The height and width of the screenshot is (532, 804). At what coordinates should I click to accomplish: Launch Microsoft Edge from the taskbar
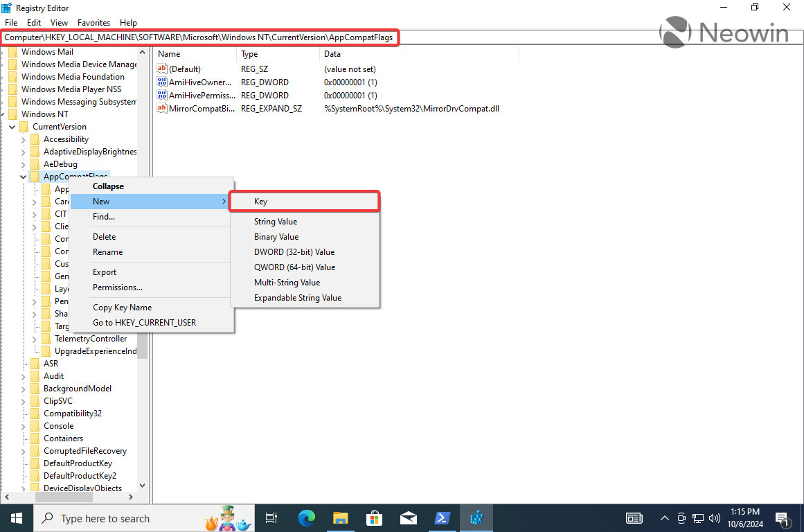click(x=307, y=518)
